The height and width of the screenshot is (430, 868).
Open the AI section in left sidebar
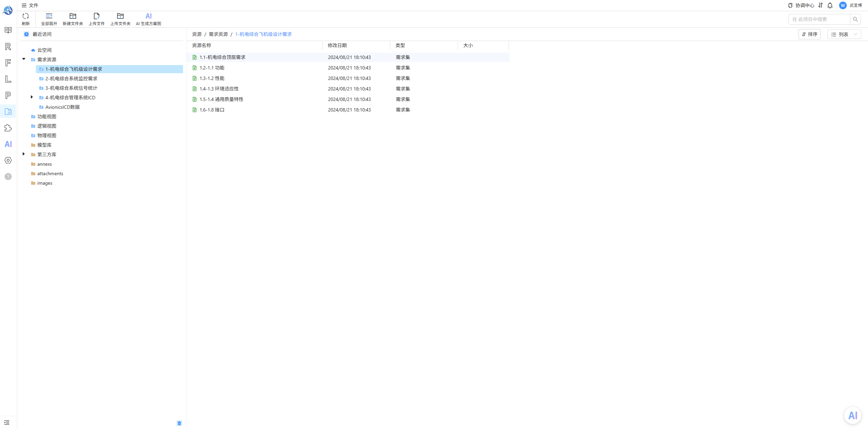tap(8, 144)
